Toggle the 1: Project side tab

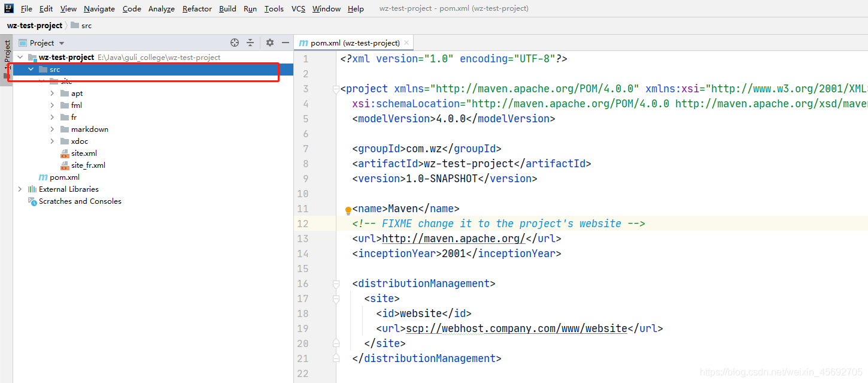pyautogui.click(x=7, y=62)
